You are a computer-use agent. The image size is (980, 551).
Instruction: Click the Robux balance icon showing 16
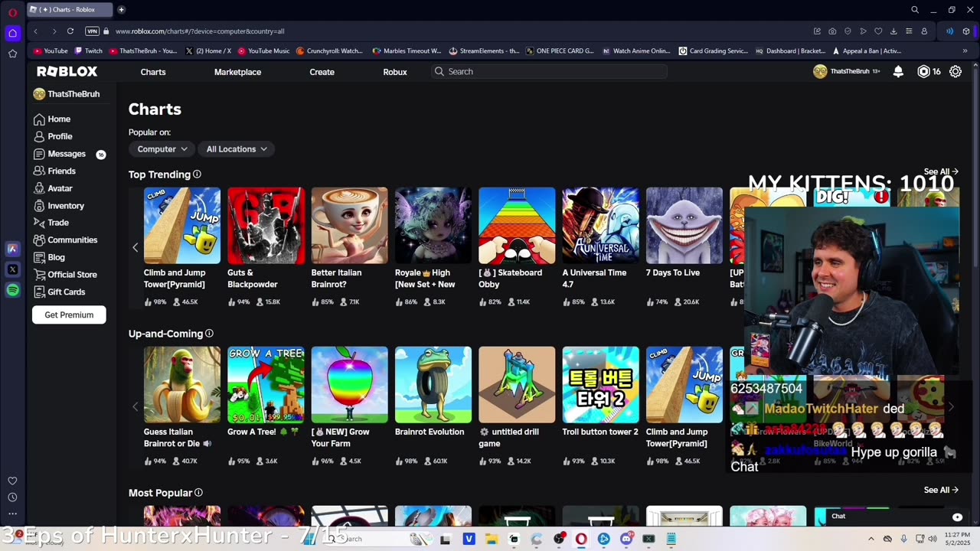923,71
